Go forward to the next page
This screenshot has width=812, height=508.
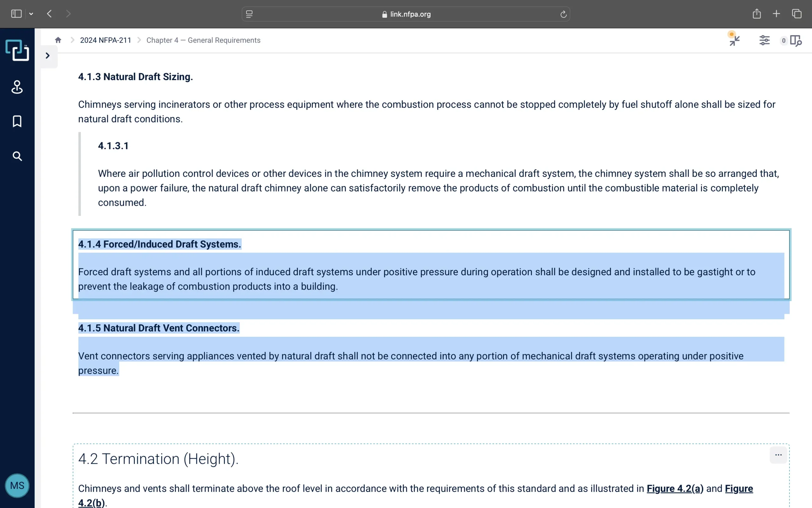[69, 14]
